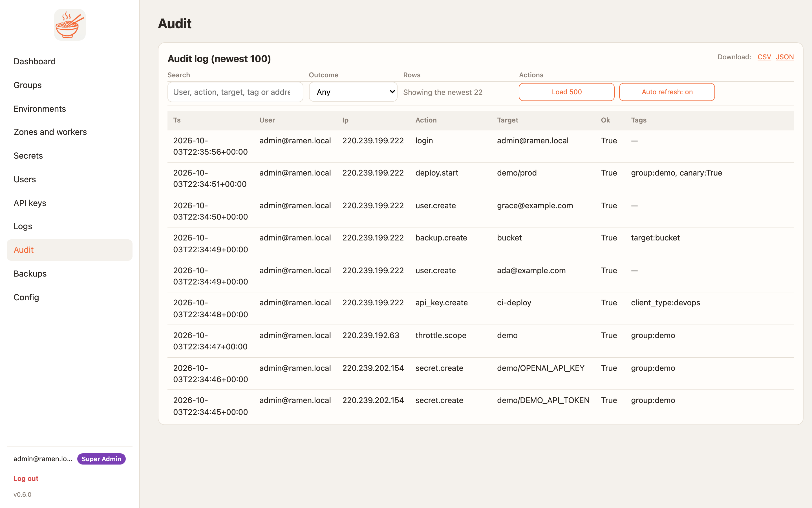Click the Showing the newest 22 text
812x508 pixels.
click(x=443, y=92)
